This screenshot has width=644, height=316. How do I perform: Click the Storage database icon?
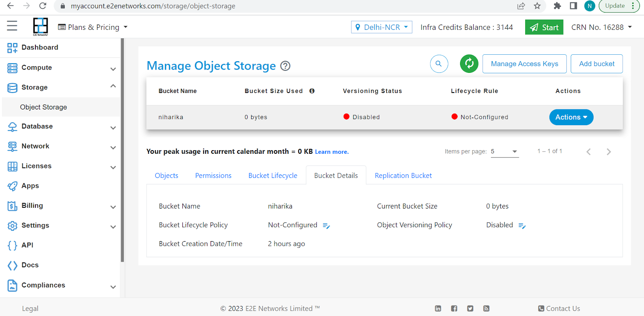click(x=12, y=88)
